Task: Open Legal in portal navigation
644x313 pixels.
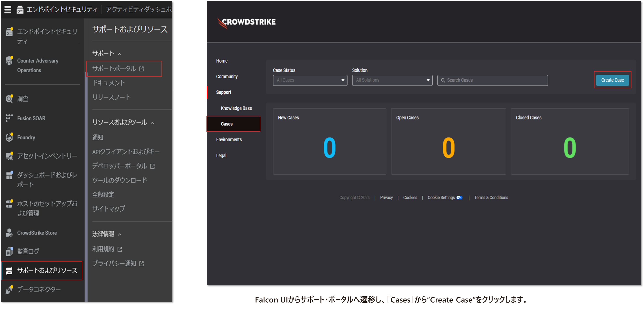Action: (221, 156)
